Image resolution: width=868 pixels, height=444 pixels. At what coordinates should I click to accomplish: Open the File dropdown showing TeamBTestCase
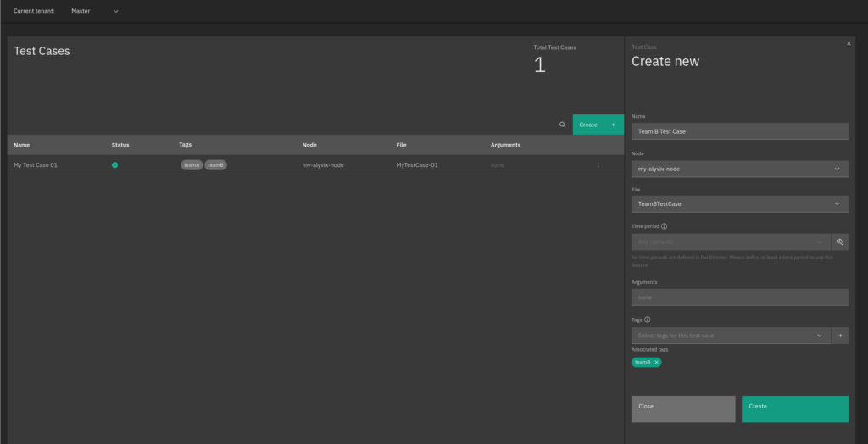[739, 204]
